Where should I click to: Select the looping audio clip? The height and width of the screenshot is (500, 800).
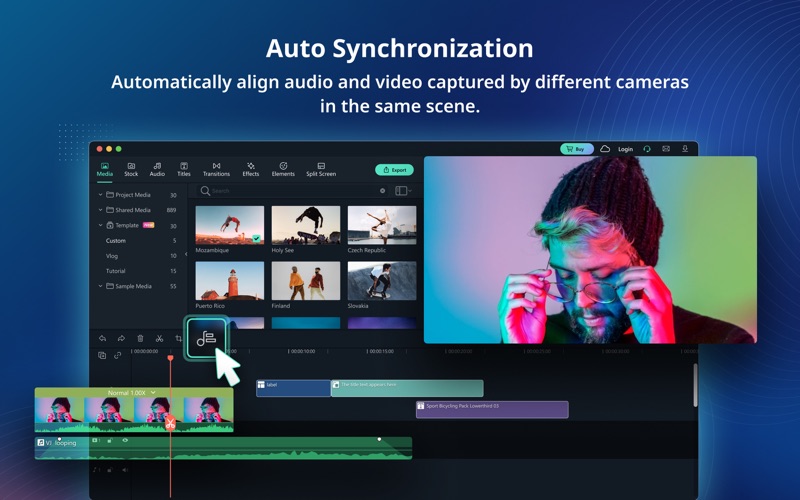(x=223, y=448)
